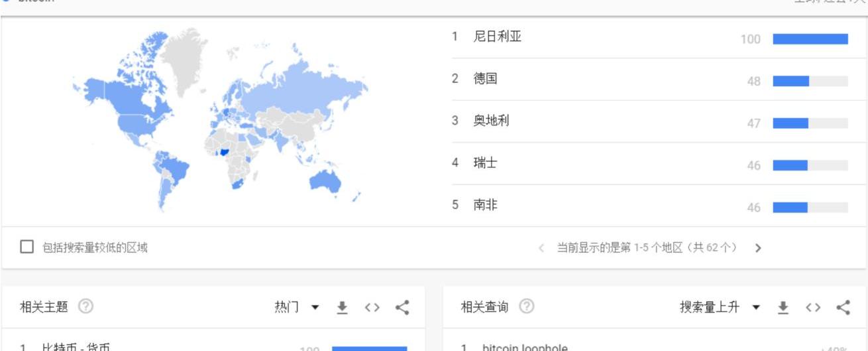Expand the 搜索量上升 sorting dropdown
Viewport: 868px width, 351px height.
pyautogui.click(x=719, y=307)
